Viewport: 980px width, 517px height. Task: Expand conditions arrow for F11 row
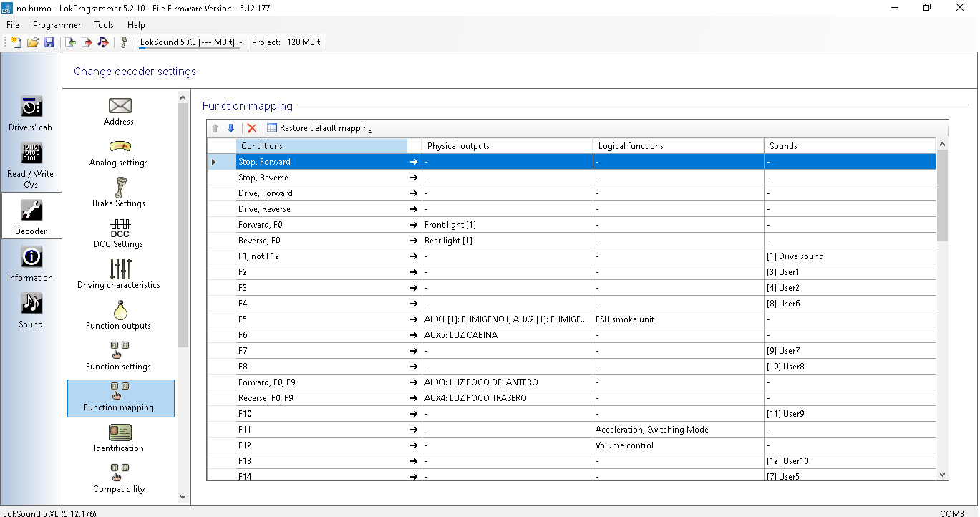pyautogui.click(x=413, y=430)
